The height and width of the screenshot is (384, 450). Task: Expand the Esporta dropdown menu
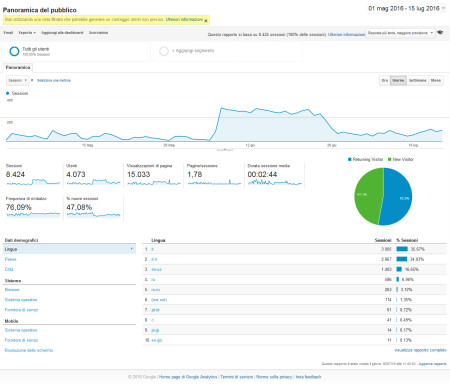point(27,33)
